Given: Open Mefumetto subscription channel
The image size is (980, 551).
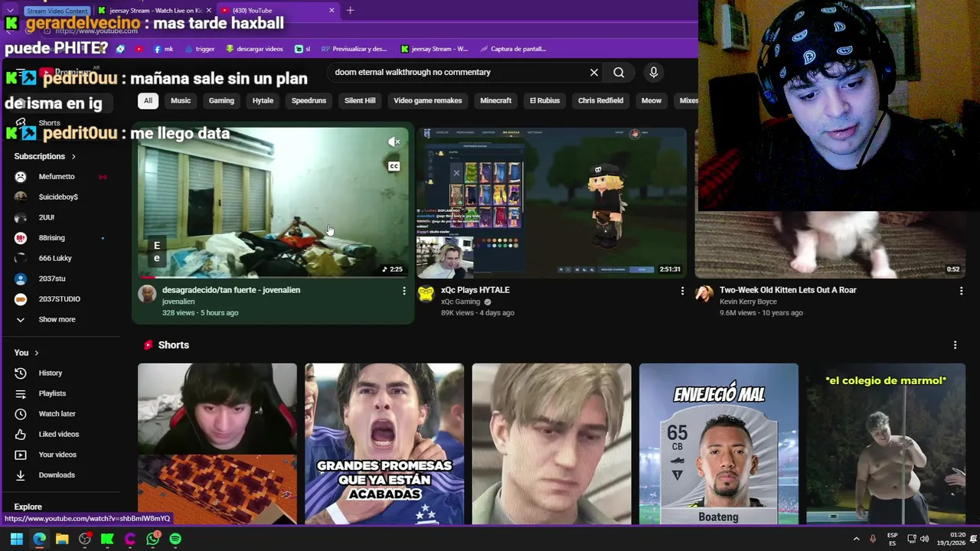Looking at the screenshot, I should pyautogui.click(x=57, y=177).
